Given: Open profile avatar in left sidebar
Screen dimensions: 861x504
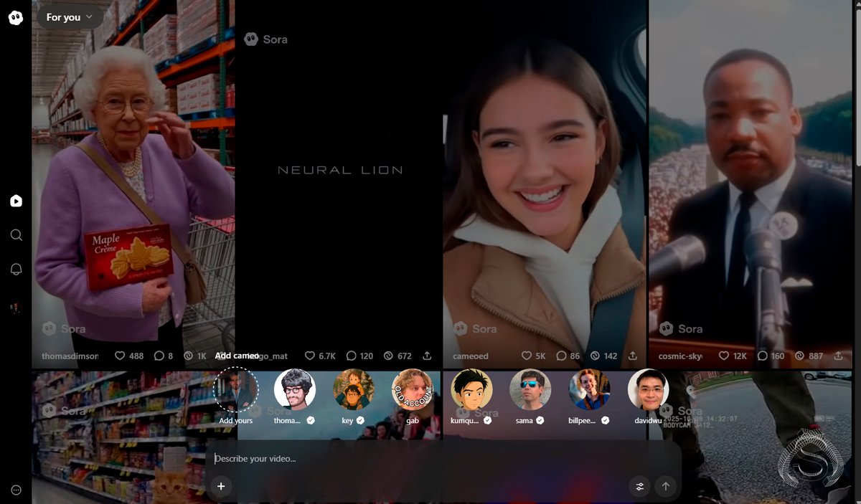Looking at the screenshot, I should [x=16, y=308].
